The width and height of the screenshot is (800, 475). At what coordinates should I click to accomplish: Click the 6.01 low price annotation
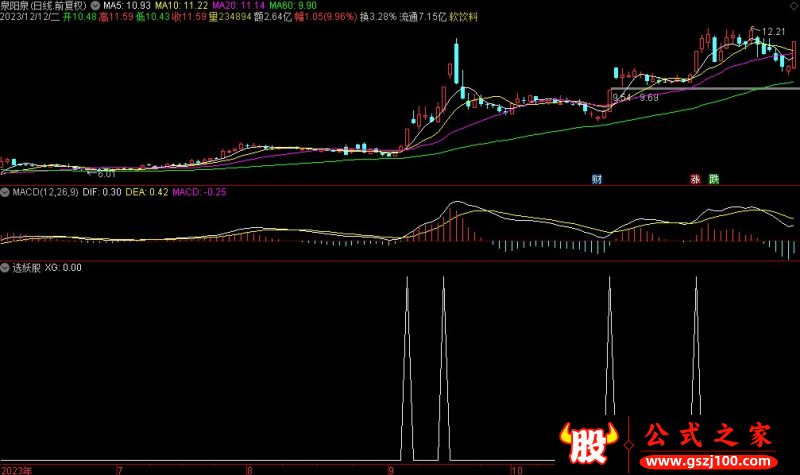click(x=106, y=174)
